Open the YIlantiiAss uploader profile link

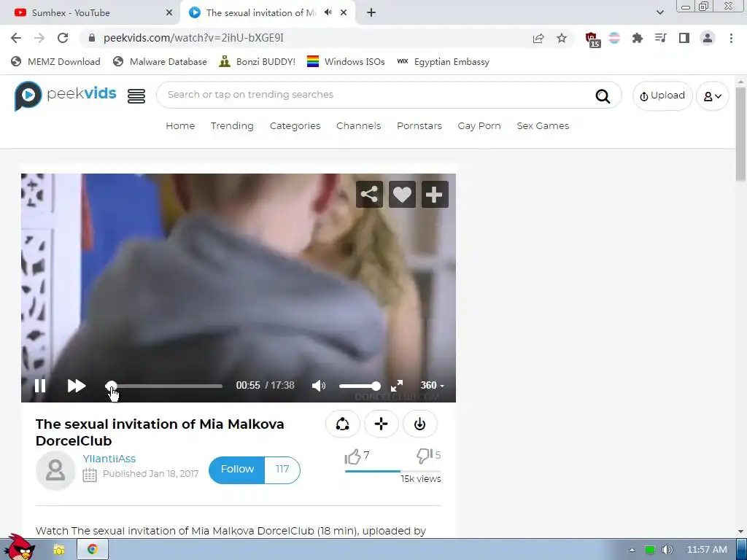tap(109, 459)
